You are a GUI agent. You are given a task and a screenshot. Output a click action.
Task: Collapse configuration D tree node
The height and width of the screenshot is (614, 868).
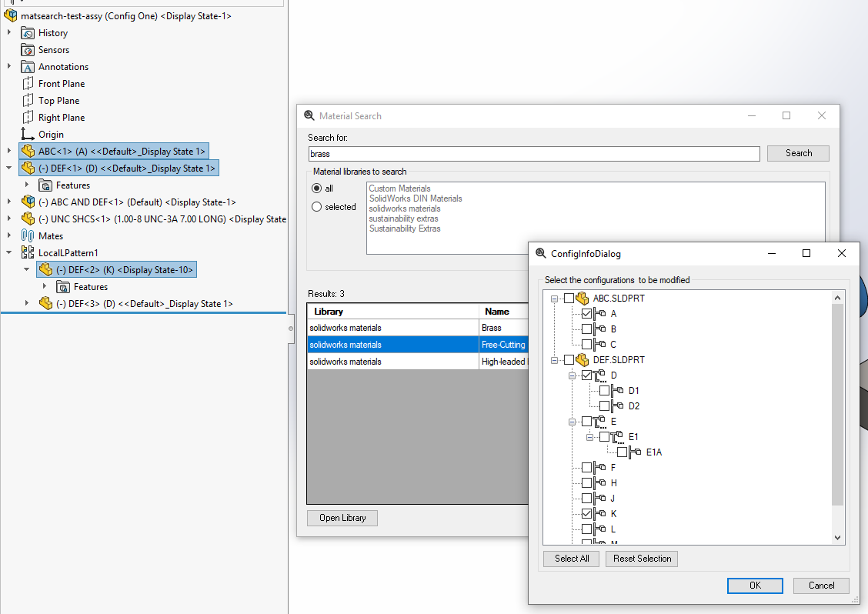point(572,376)
